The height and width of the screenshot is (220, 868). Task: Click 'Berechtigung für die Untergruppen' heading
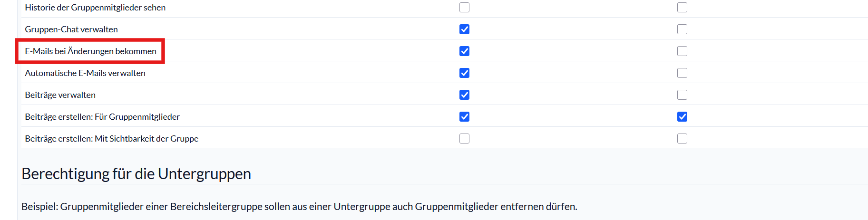coord(136,174)
